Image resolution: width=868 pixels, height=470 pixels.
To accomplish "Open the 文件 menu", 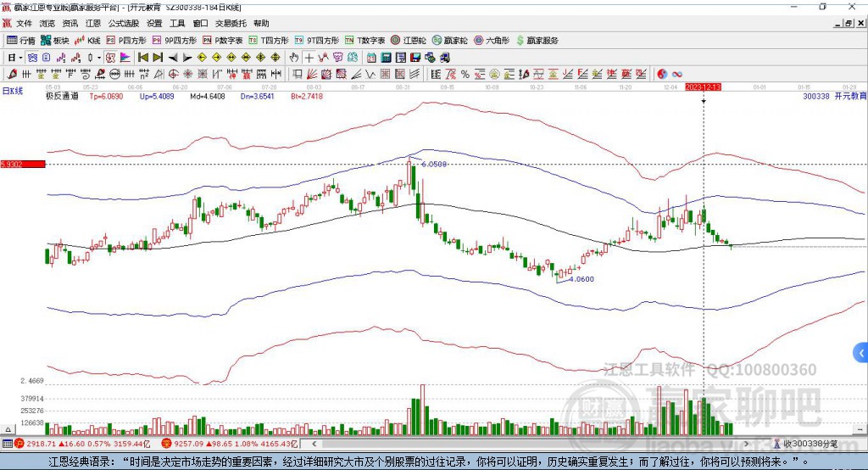I will (25, 23).
